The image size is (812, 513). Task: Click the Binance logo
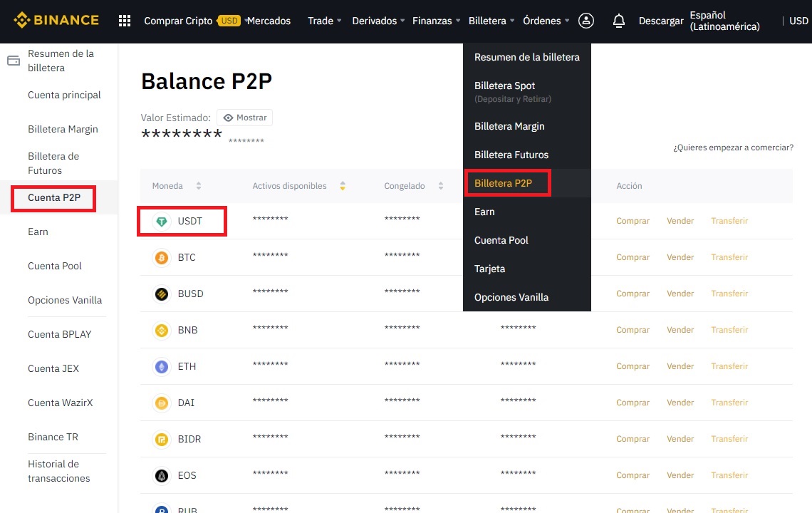tap(56, 20)
